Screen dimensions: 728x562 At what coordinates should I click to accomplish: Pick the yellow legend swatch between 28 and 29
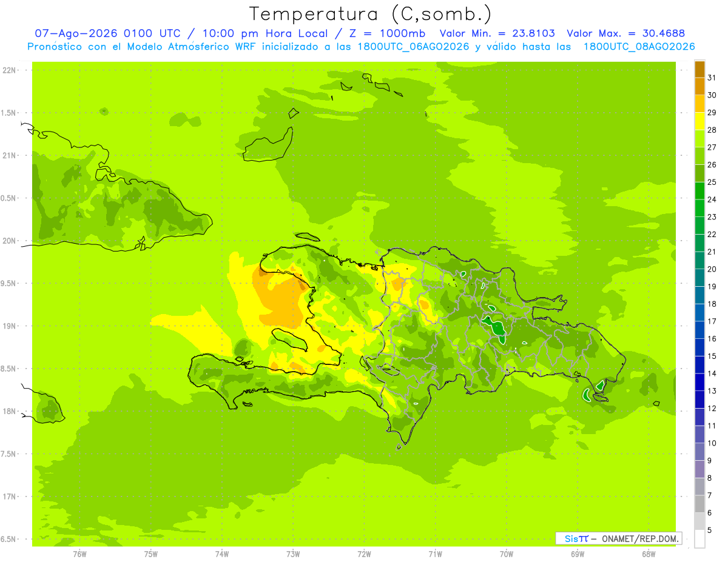click(699, 121)
